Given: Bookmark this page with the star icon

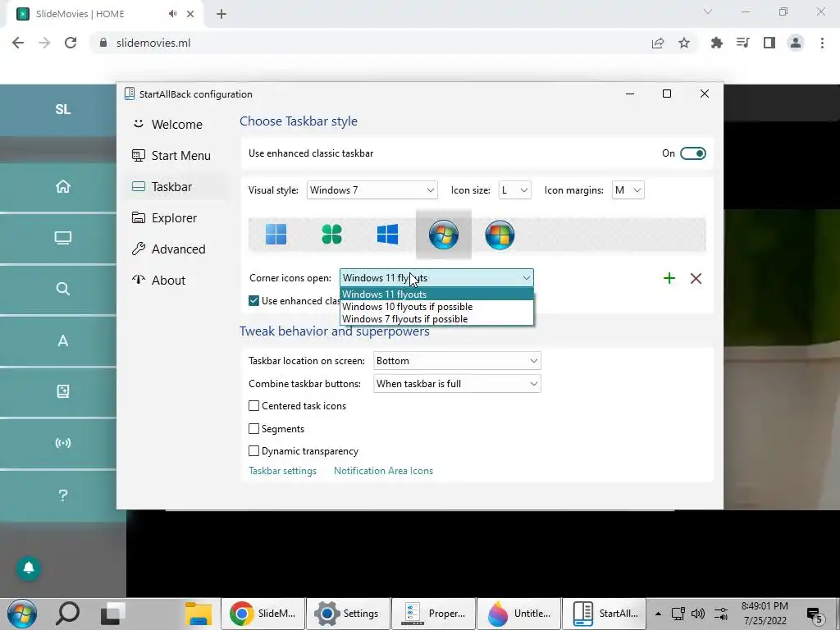Looking at the screenshot, I should (684, 43).
